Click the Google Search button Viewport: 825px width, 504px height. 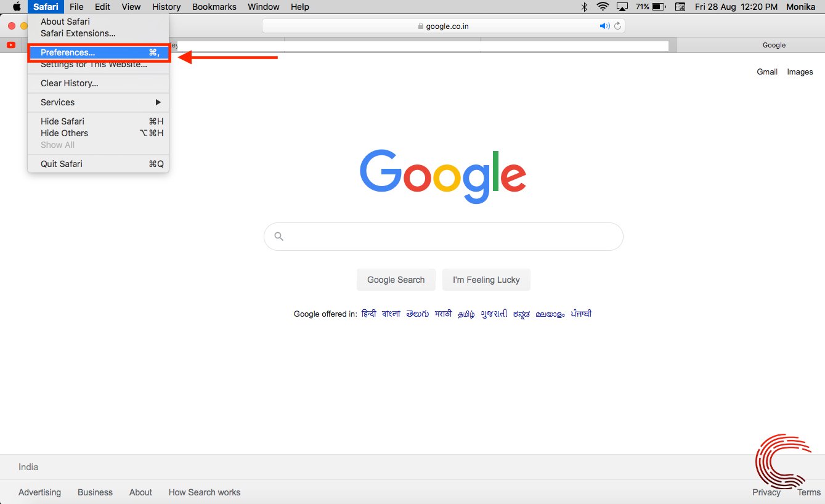click(x=396, y=280)
